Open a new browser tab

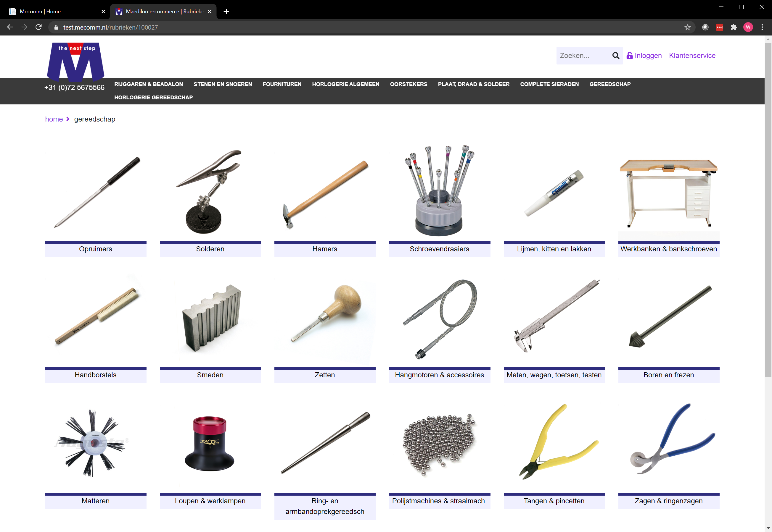tap(226, 12)
